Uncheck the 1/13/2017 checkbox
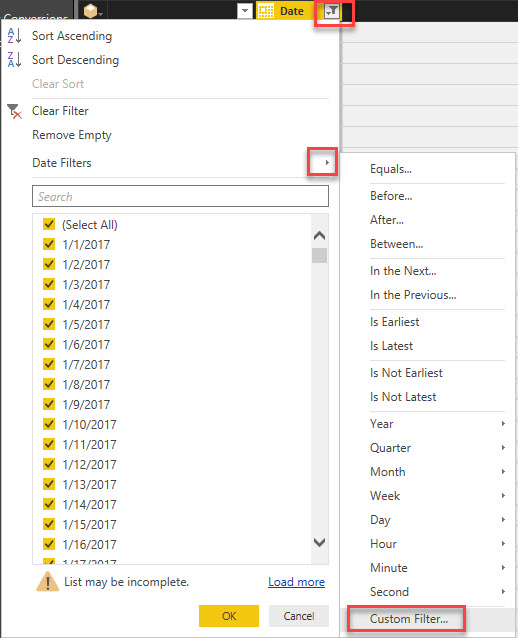The height and width of the screenshot is (638, 518). [x=49, y=484]
